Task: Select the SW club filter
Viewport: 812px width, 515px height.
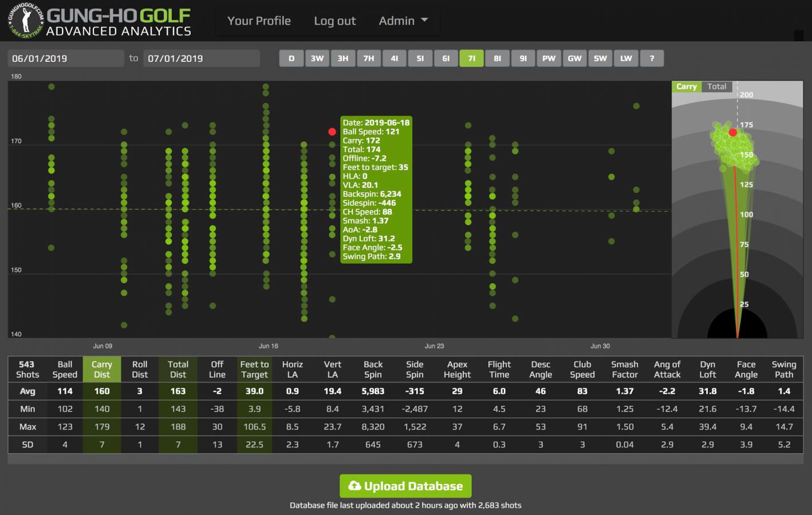Action: 601,58
